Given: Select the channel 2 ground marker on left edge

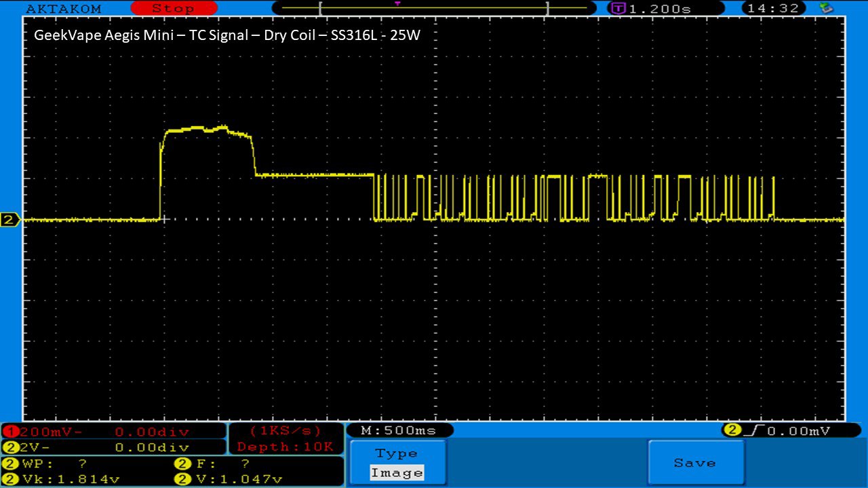Looking at the screenshot, I should [x=9, y=220].
